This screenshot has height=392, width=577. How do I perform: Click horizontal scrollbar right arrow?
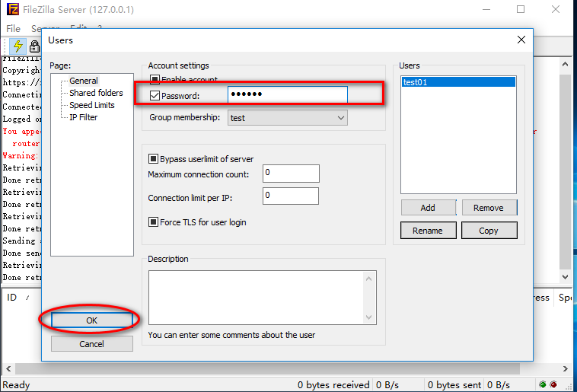pos(566,368)
